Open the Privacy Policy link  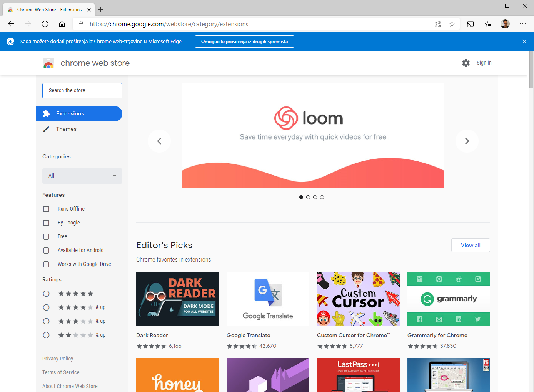58,359
